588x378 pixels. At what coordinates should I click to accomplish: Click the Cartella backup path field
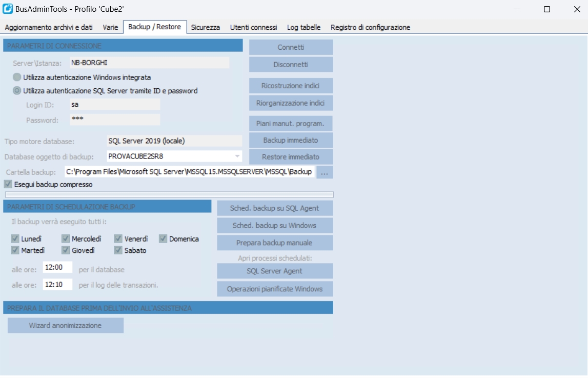[x=189, y=172]
